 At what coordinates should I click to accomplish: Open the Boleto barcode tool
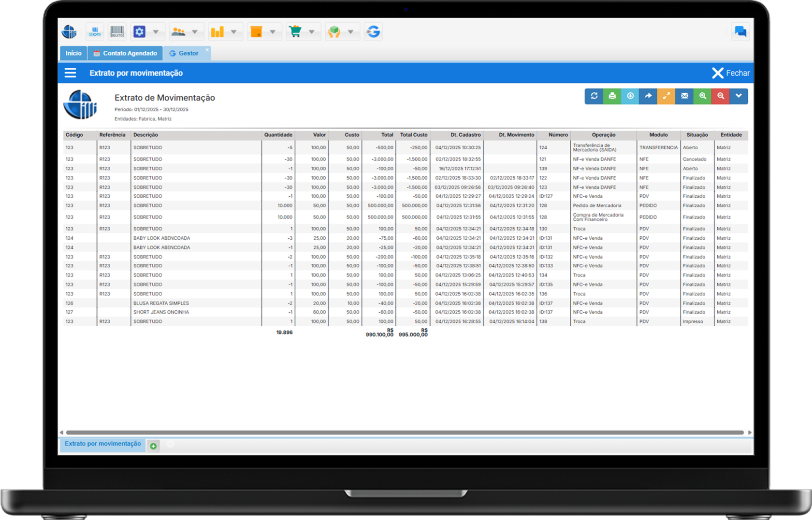click(x=117, y=32)
